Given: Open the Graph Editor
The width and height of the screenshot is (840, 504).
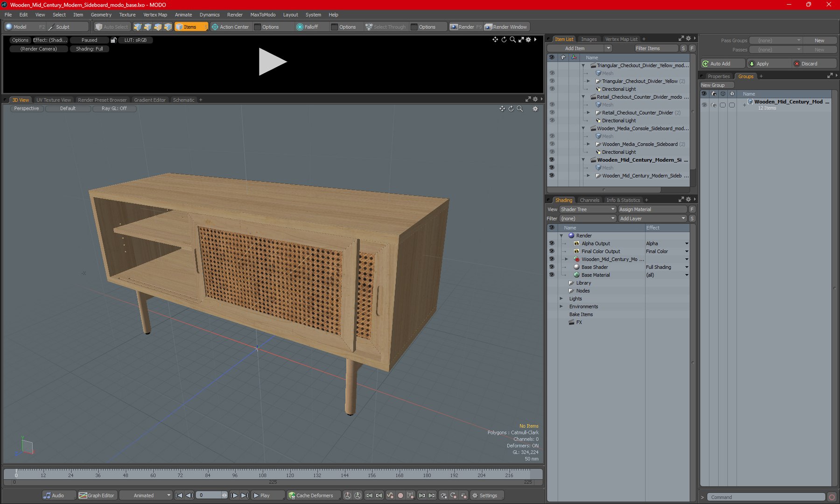Looking at the screenshot, I should click(97, 496).
